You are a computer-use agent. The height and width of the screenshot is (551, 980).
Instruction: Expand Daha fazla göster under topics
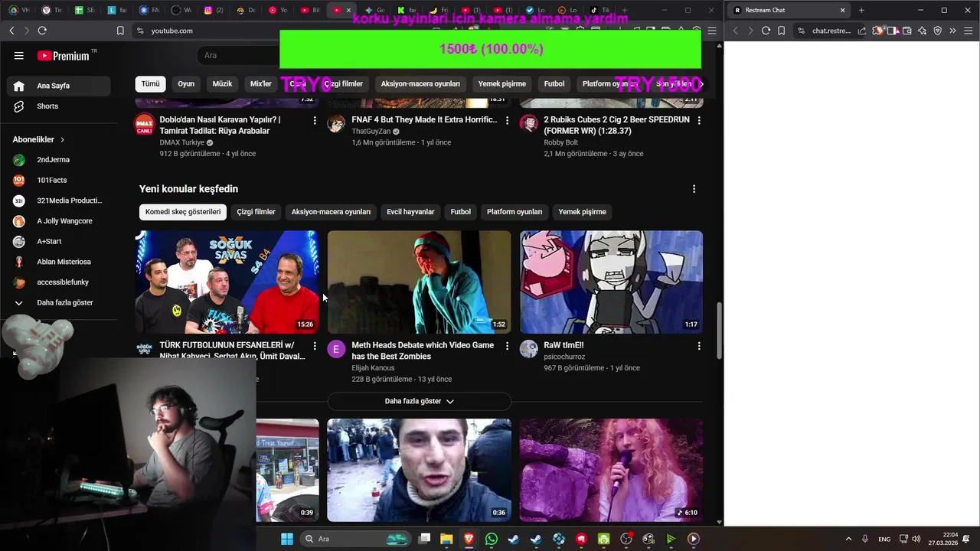pos(419,401)
